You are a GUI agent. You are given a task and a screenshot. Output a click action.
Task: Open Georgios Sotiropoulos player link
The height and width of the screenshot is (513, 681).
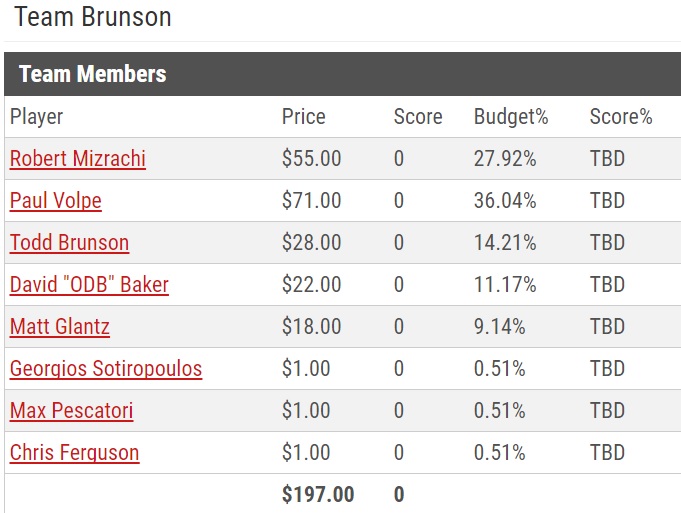(106, 369)
